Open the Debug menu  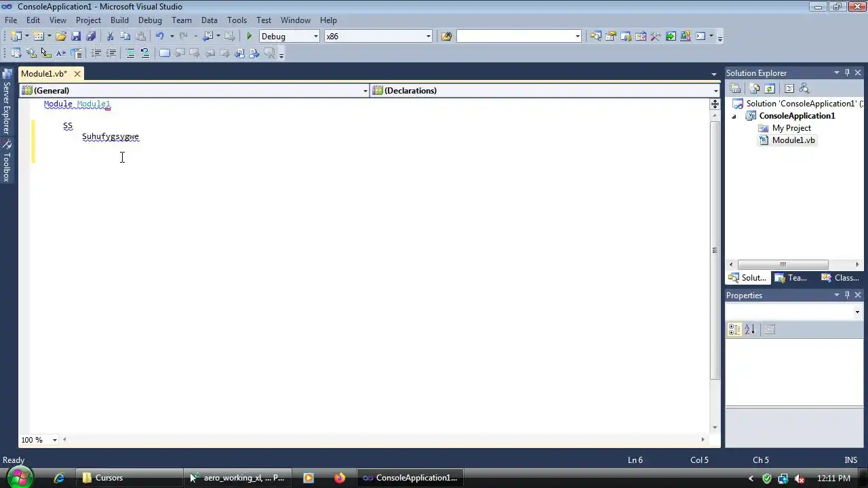tap(150, 20)
